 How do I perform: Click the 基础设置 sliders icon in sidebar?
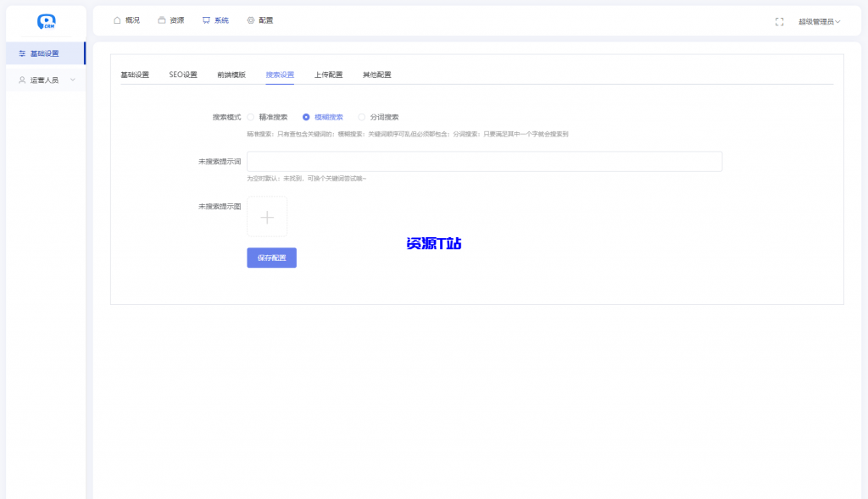[x=21, y=53]
